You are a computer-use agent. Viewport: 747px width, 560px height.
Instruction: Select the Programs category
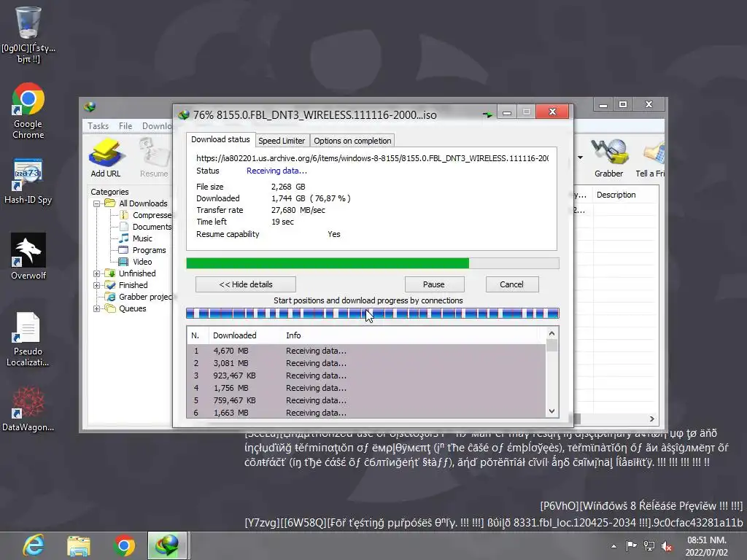[144, 250]
